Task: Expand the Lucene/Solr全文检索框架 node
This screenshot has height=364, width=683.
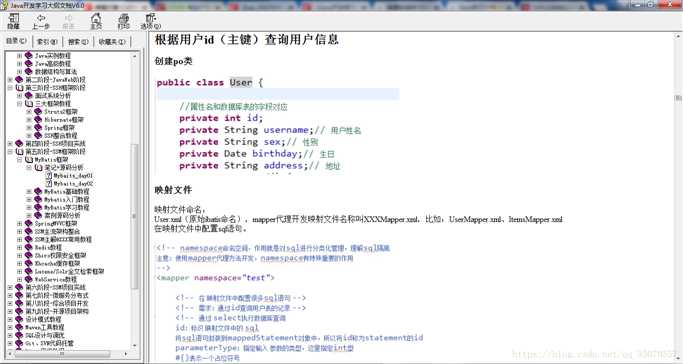Action: click(20, 271)
